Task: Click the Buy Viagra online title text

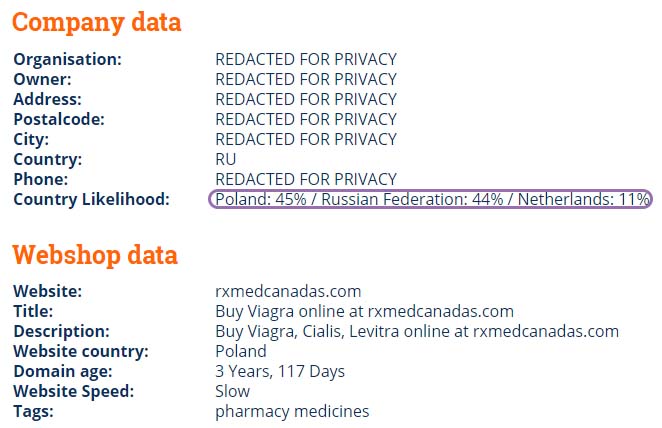Action: pyautogui.click(x=364, y=312)
